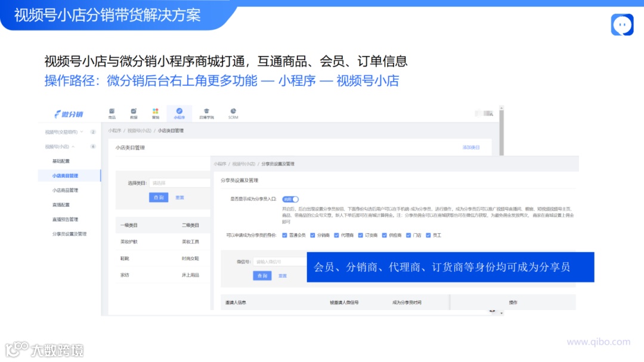
Task: Click the vertical scrollbar of the category page
Action: pos(501,134)
